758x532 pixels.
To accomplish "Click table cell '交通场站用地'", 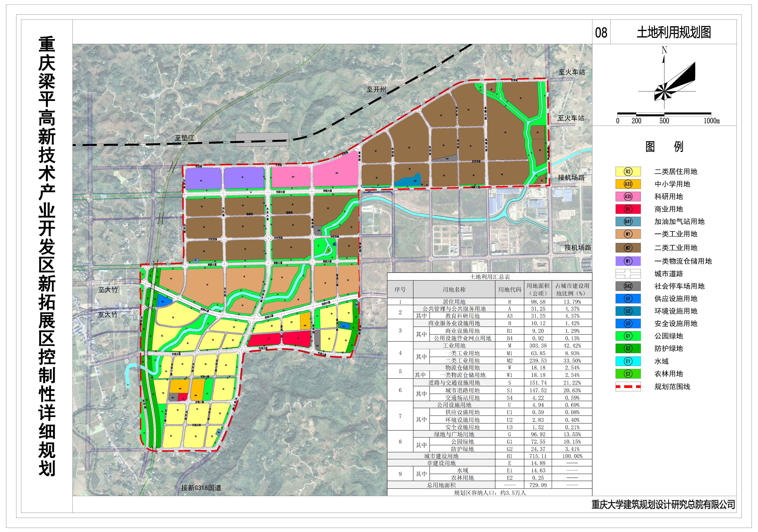I will click(x=463, y=398).
